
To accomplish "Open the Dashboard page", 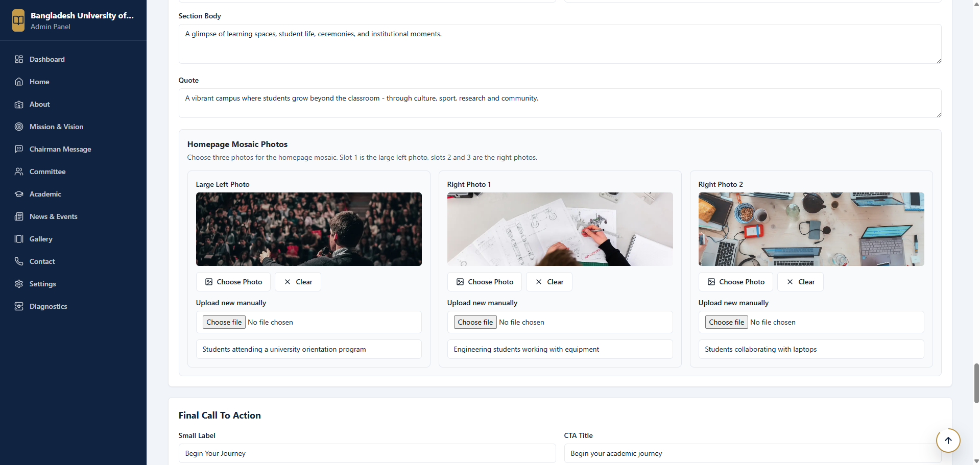I will [73, 59].
